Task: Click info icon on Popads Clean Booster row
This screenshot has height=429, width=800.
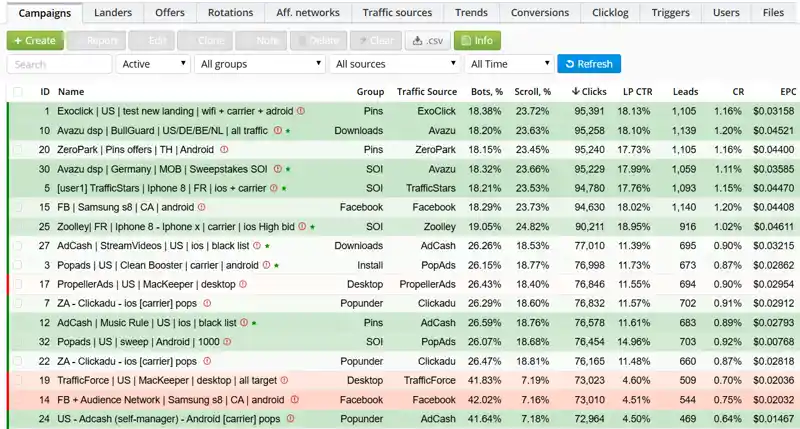Action: pyautogui.click(x=266, y=265)
